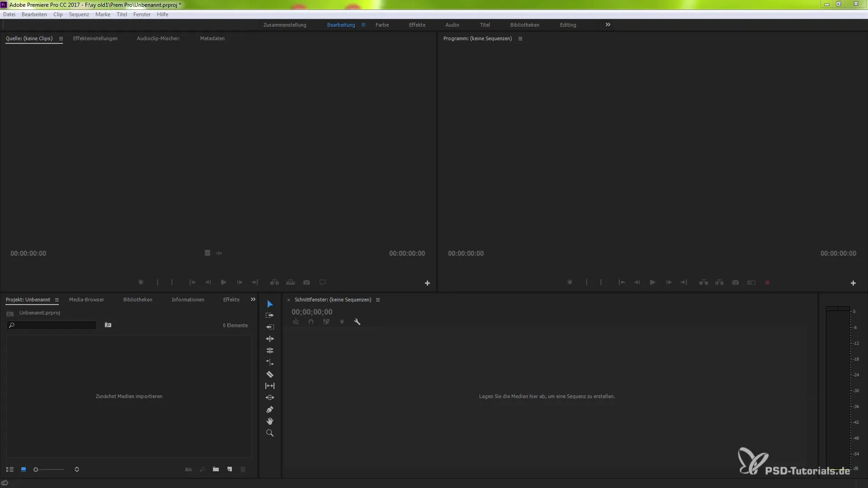868x488 pixels.
Task: Select the Track Select Backward tool
Action: [270, 327]
